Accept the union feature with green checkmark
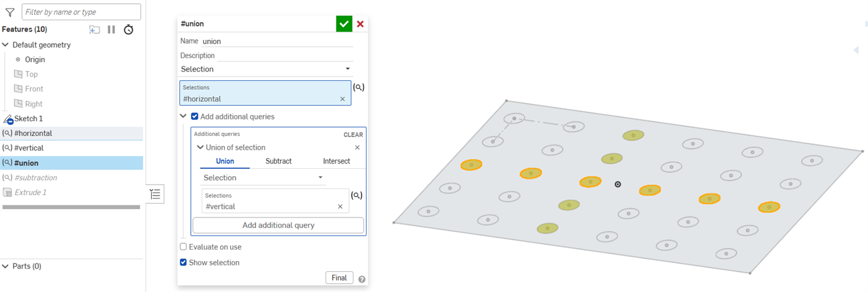Screen dimensions: 868x292 click(x=344, y=24)
